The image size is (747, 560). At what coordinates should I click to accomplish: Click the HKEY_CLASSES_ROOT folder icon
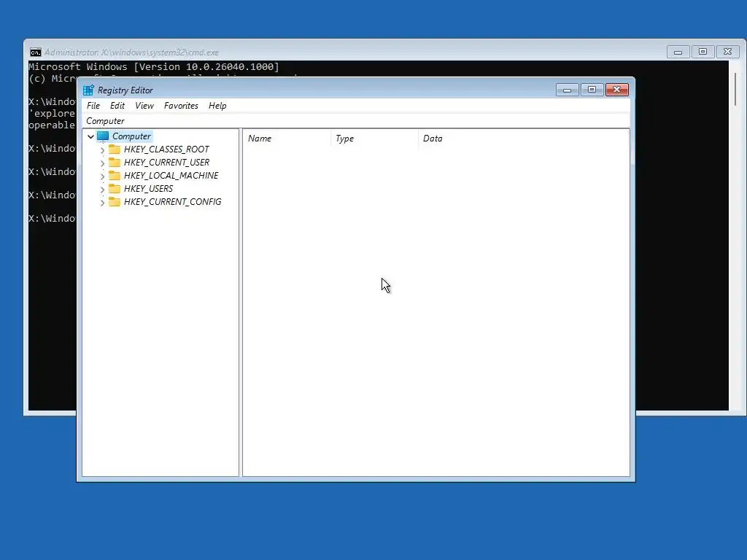pos(115,149)
